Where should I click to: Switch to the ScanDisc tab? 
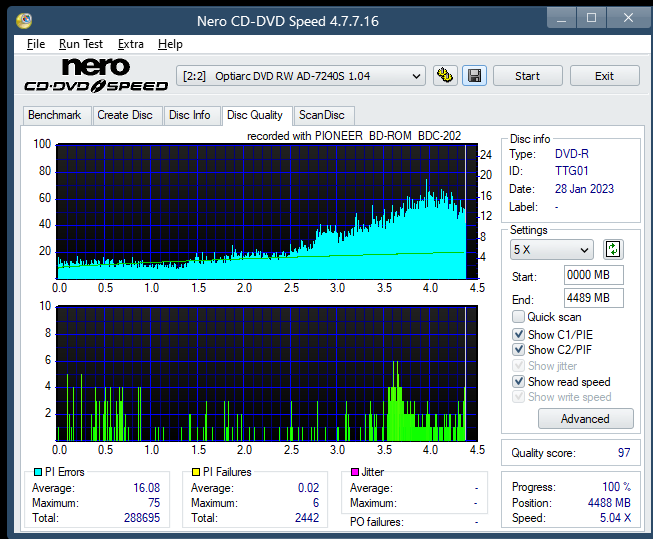click(x=322, y=115)
